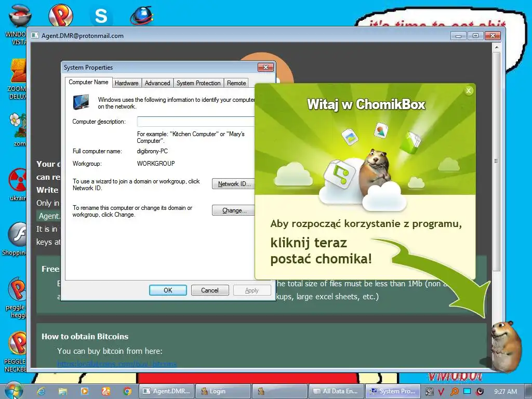This screenshot has width=532, height=399.
Task: Click the Show desktop strip at taskbar end
Action: click(x=528, y=391)
